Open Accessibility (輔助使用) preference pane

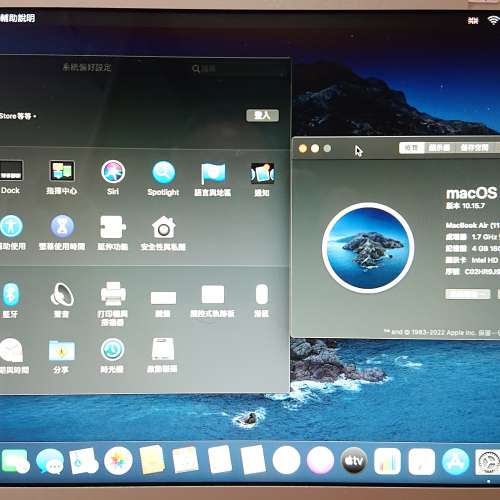[x=12, y=233]
